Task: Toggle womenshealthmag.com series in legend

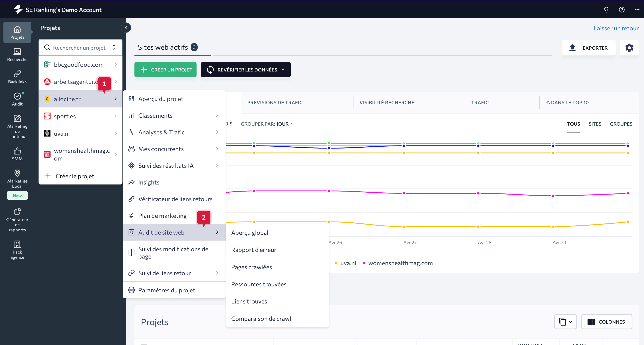Action: pos(398,263)
